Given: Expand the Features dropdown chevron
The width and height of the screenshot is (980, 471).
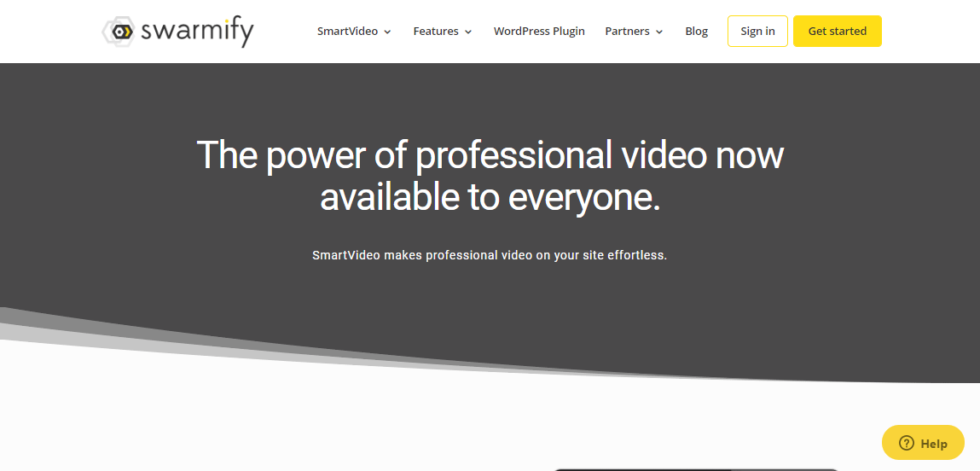Looking at the screenshot, I should click(x=468, y=32).
